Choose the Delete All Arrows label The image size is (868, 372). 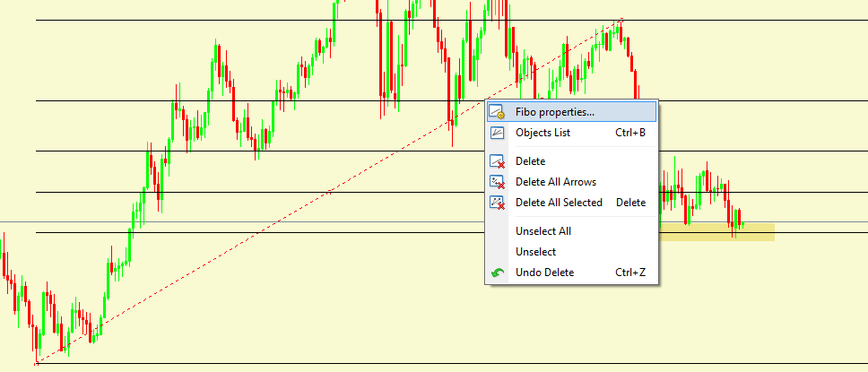click(x=555, y=182)
